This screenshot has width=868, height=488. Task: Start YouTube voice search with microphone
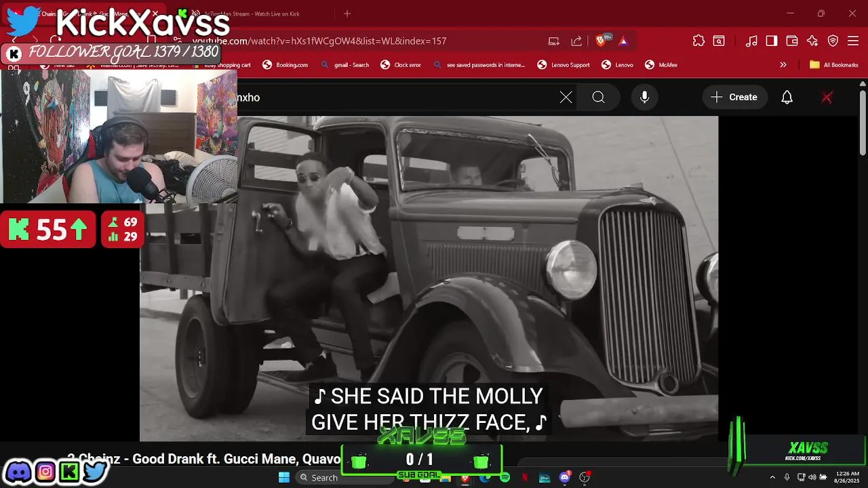pyautogui.click(x=645, y=98)
